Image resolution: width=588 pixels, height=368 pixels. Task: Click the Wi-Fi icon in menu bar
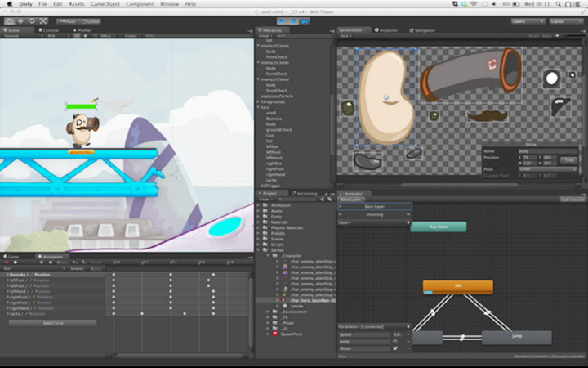474,4
